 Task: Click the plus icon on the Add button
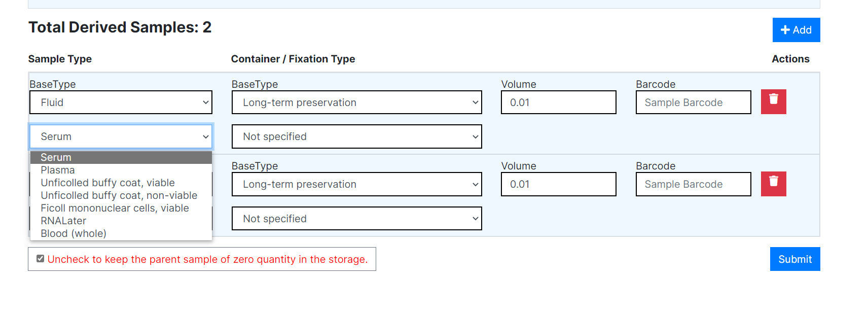pyautogui.click(x=785, y=29)
